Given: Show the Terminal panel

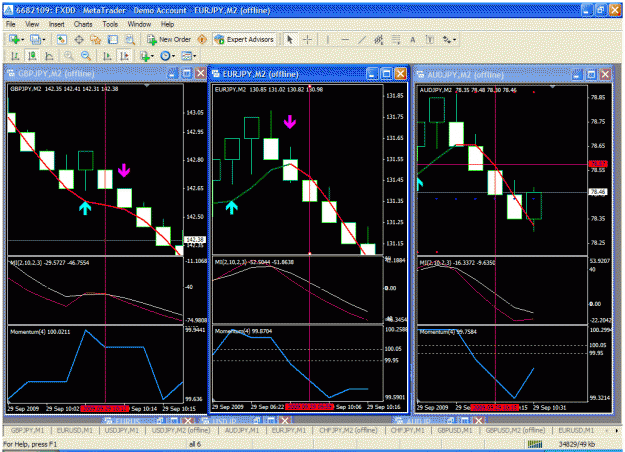Looking at the screenshot, I should tap(113, 39).
